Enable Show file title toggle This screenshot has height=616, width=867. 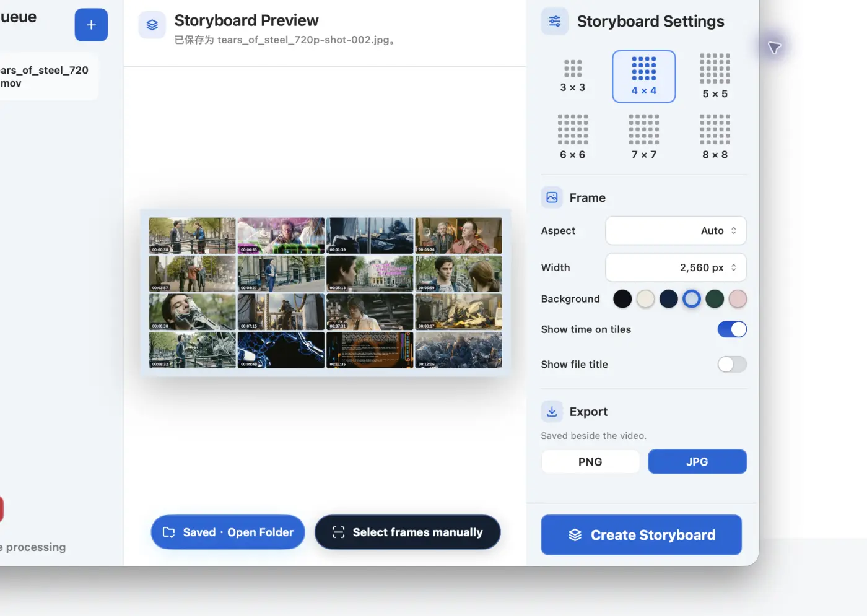point(732,365)
